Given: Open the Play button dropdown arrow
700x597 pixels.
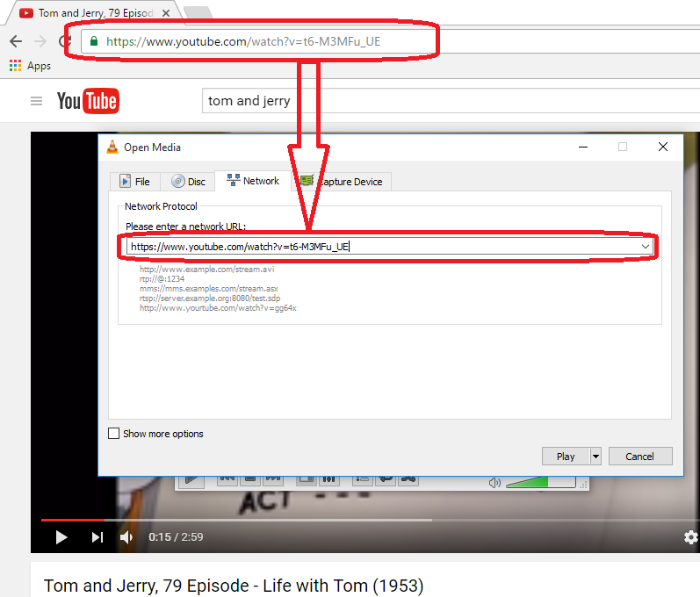Looking at the screenshot, I should [595, 457].
